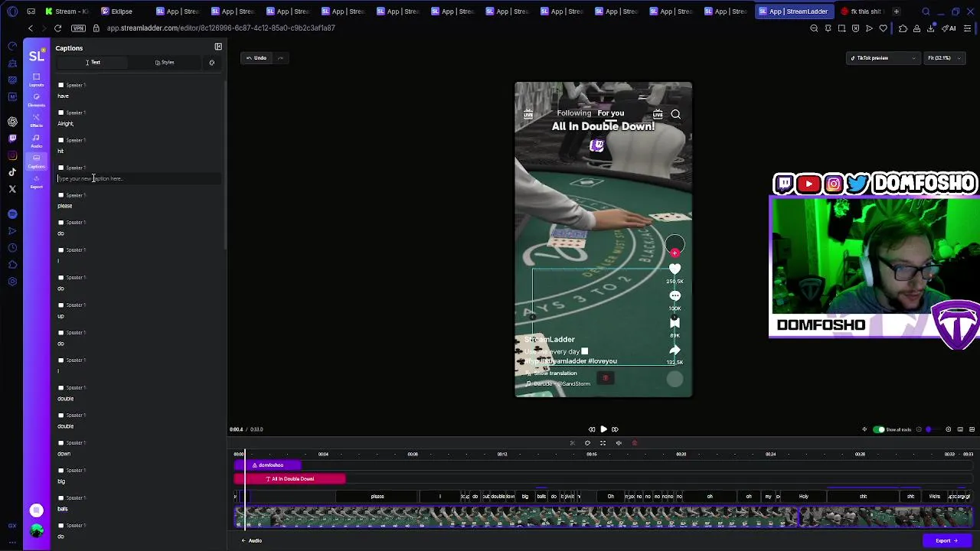980x551 pixels.
Task: Open browser sidebar settings gear
Action: (12, 282)
